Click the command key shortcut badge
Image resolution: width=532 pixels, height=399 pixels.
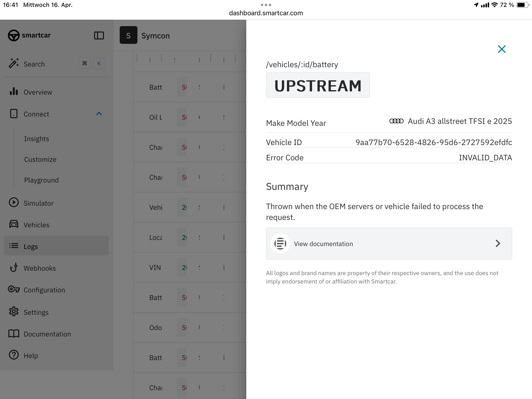pos(85,63)
